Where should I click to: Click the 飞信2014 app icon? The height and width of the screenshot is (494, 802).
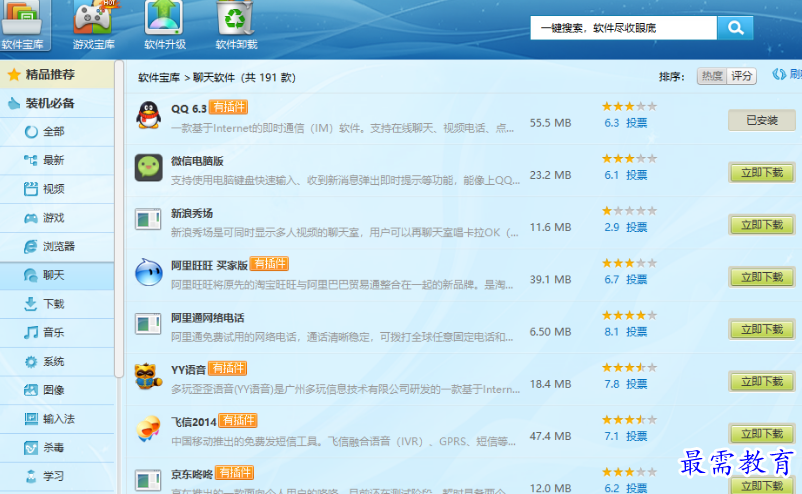[148, 429]
